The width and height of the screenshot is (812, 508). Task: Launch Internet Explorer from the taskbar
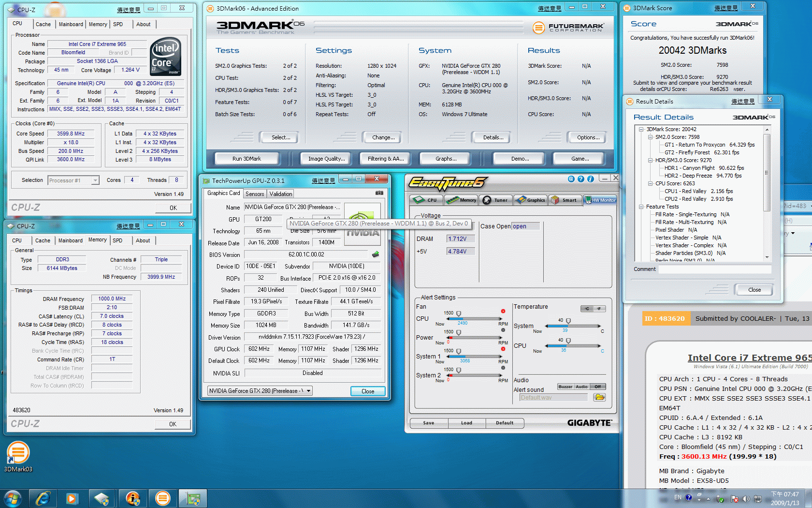tap(43, 498)
